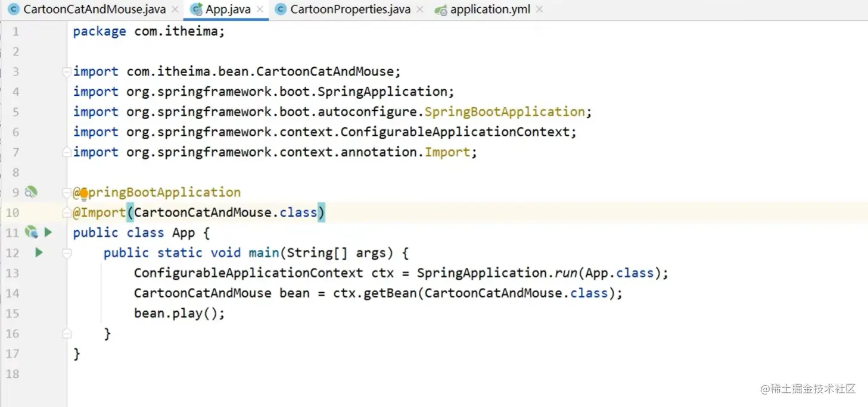Click the main method name
This screenshot has width=868, height=407.
point(264,253)
